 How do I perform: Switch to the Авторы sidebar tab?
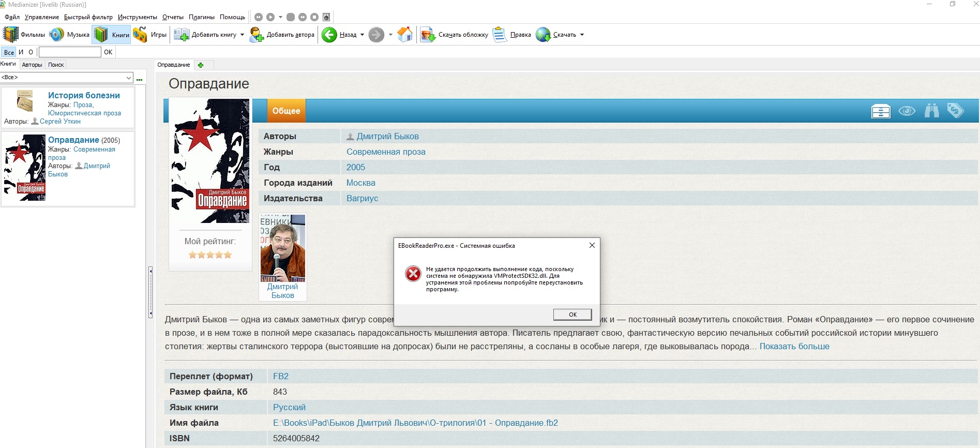click(32, 65)
